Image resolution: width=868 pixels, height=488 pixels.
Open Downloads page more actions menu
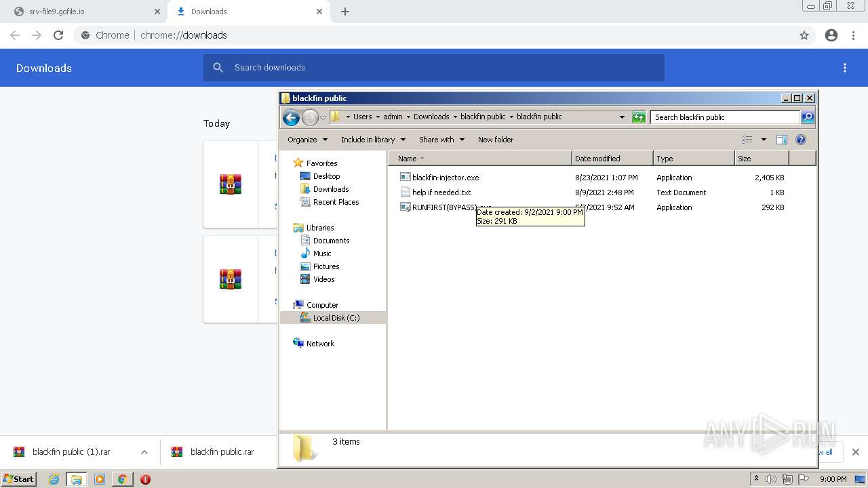[x=845, y=68]
